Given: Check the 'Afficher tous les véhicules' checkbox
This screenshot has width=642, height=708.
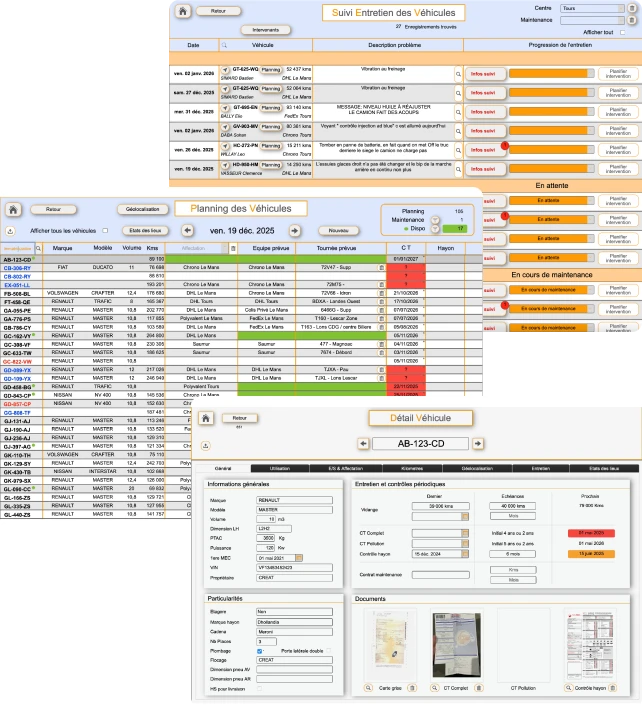Looking at the screenshot, I should [x=104, y=230].
